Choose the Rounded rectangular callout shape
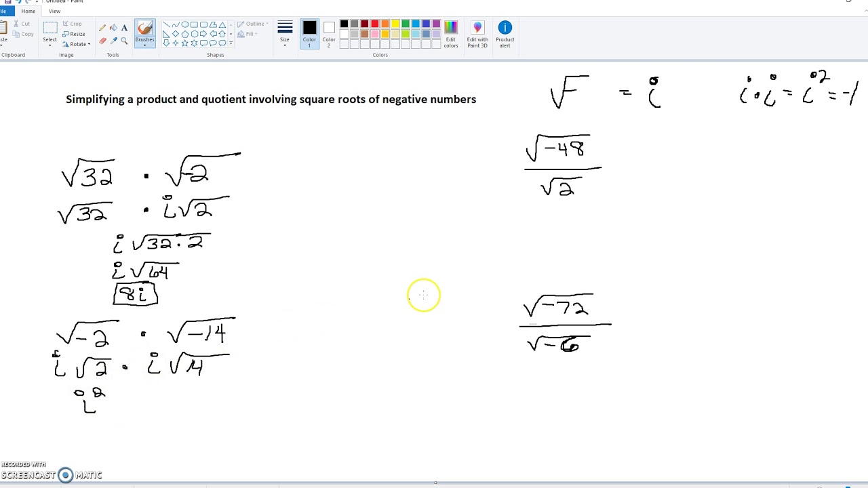Screen dimensions: 868x488 tap(203, 43)
